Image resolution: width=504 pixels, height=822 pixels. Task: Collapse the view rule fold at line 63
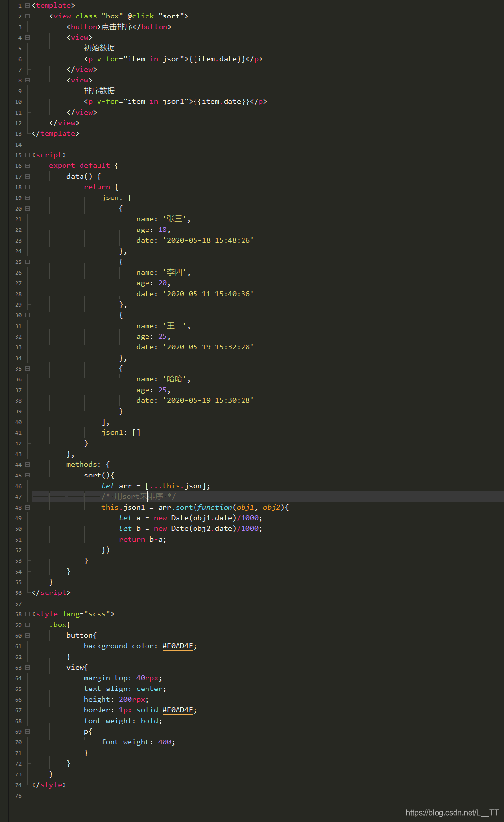(27, 667)
